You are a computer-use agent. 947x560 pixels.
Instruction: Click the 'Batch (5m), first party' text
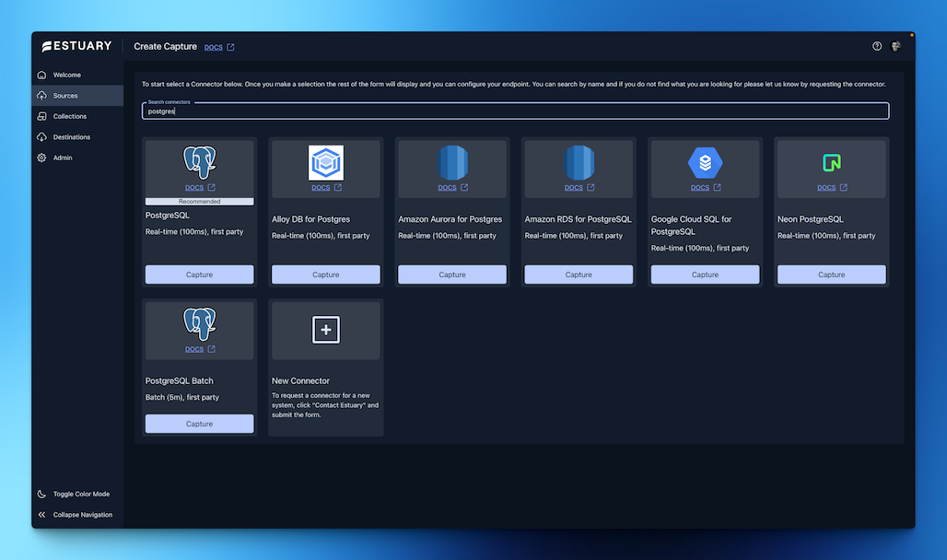click(182, 397)
